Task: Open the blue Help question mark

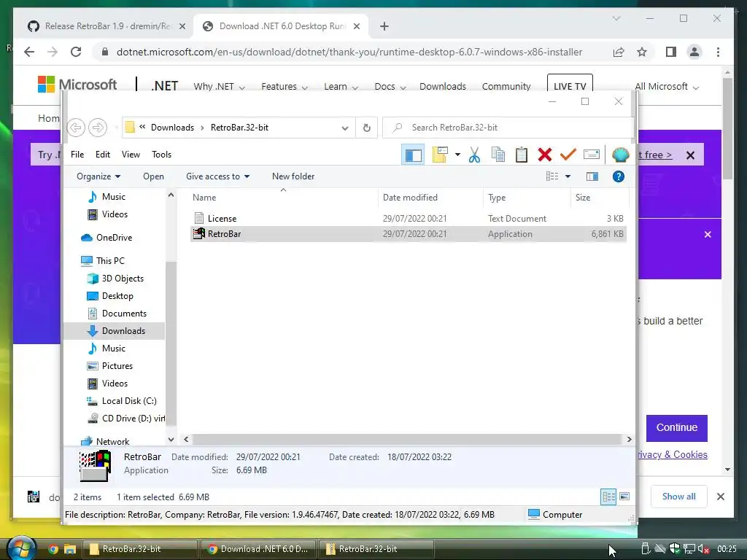Action: click(x=619, y=176)
